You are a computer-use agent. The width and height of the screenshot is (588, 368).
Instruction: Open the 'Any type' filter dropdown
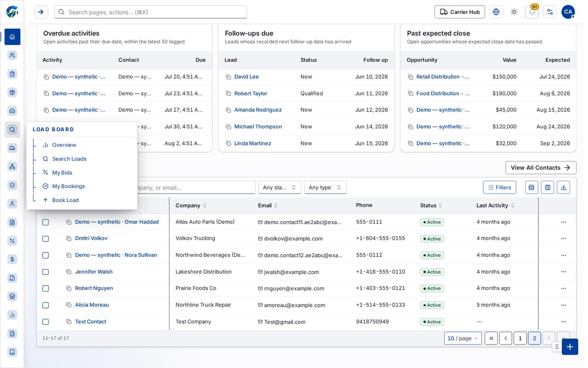(x=325, y=187)
